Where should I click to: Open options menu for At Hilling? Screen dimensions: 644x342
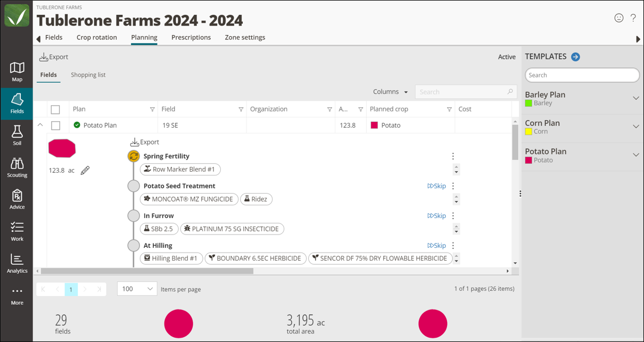[x=453, y=245]
